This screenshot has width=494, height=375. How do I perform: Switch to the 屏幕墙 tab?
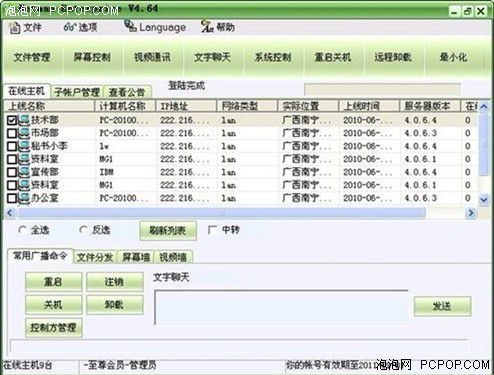point(136,257)
